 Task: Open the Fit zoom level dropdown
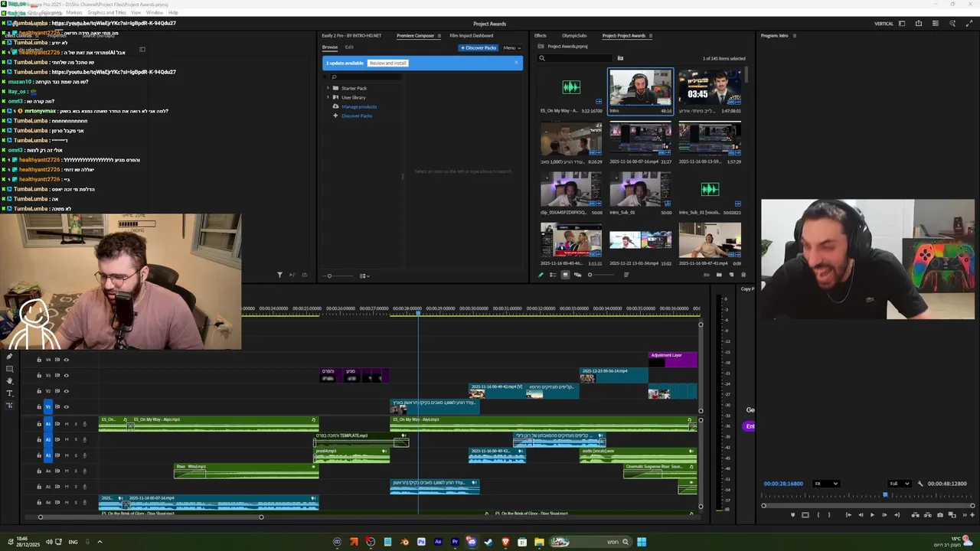[826, 484]
